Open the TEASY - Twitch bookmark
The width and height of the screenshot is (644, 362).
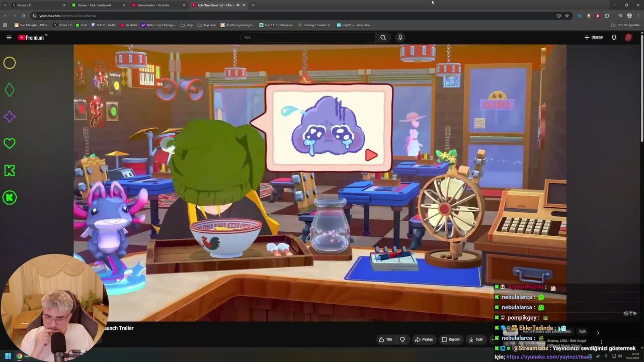coord(103,25)
